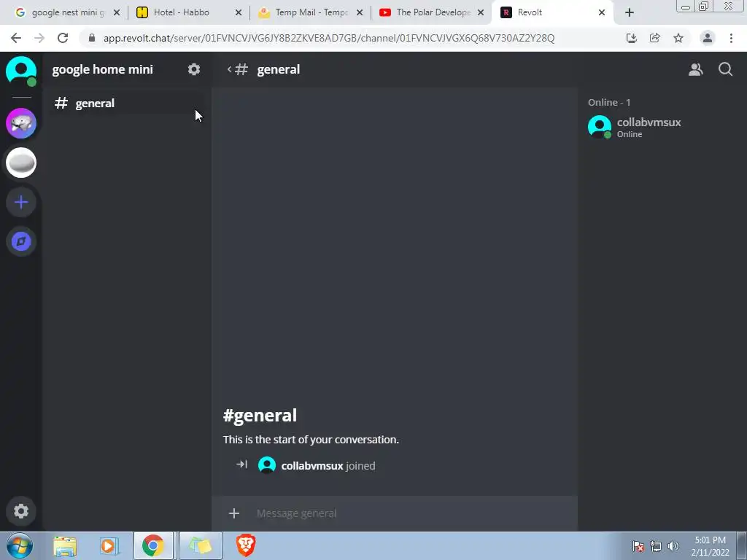
Task: Toggle the members list icon
Action: click(695, 69)
